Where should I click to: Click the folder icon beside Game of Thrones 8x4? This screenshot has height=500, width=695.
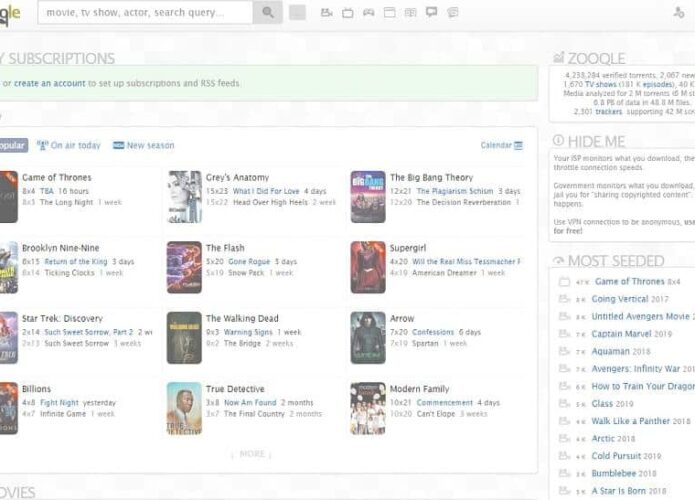[564, 281]
